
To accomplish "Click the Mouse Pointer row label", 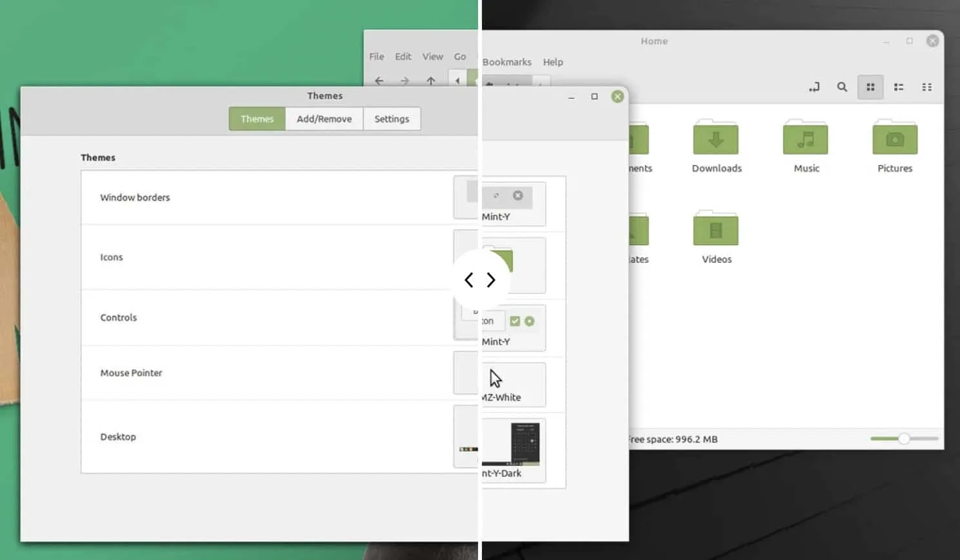I will [132, 373].
